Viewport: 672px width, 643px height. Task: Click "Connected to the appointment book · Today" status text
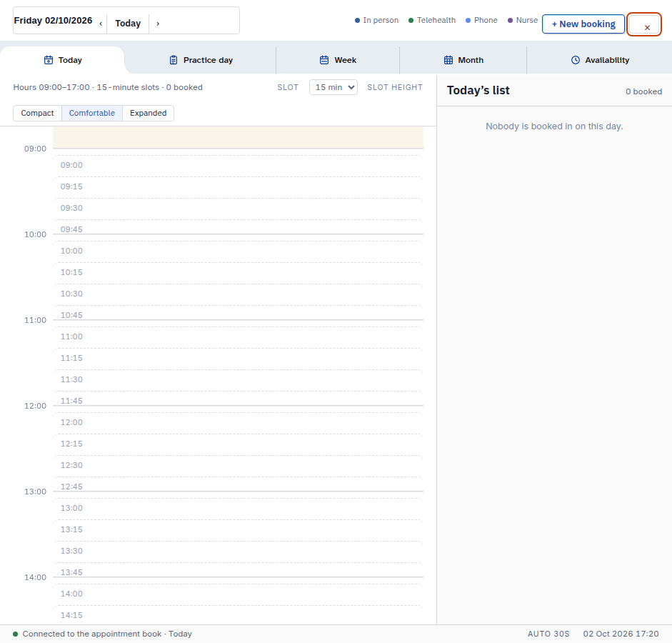[x=107, y=634]
